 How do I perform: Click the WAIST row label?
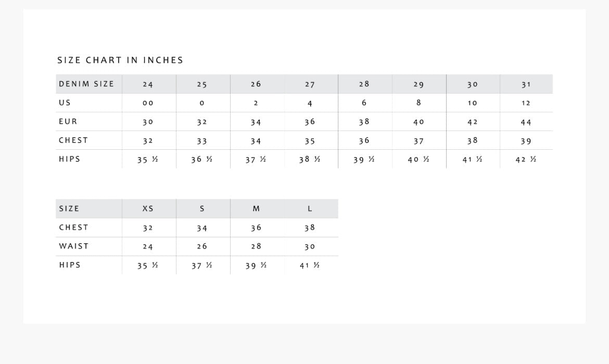click(x=74, y=246)
